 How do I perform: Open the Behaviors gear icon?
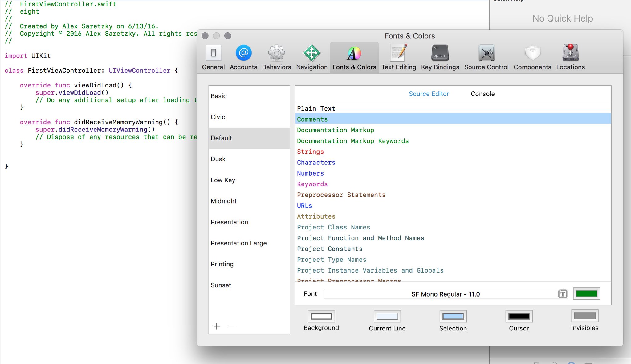pos(276,54)
